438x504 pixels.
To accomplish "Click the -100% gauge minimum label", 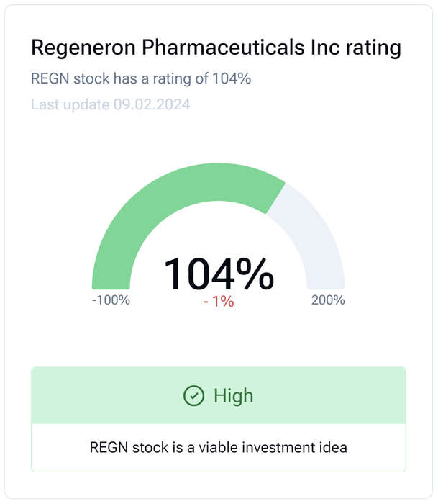I will click(111, 300).
